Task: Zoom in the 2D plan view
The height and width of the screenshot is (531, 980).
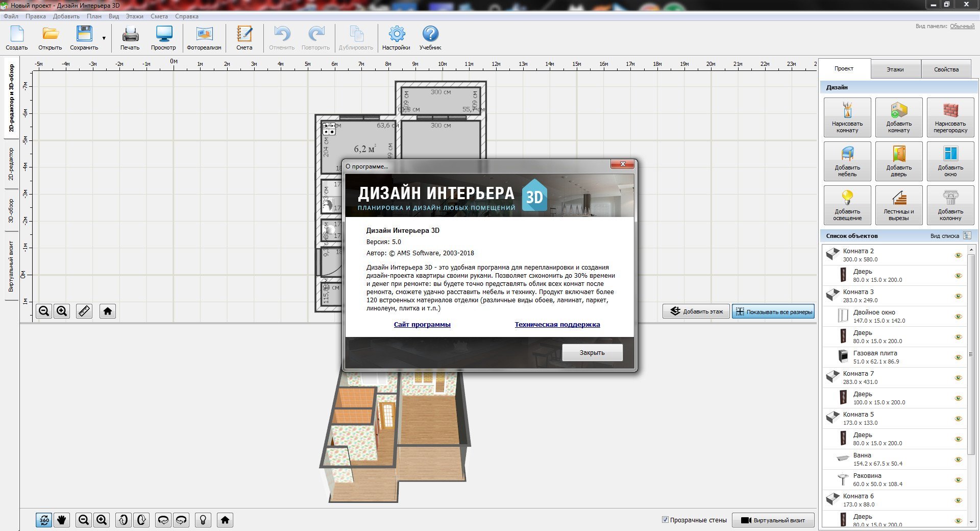Action: [62, 311]
